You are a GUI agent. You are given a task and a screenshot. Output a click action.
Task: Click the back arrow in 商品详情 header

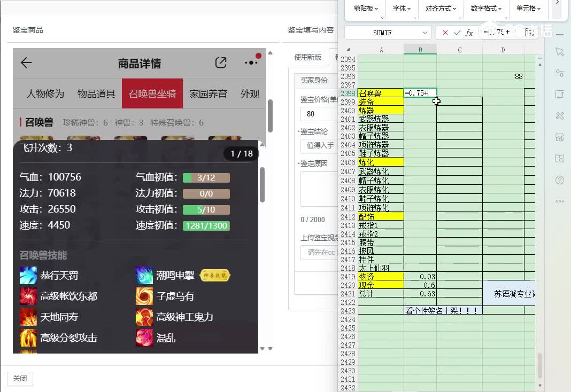(x=26, y=63)
